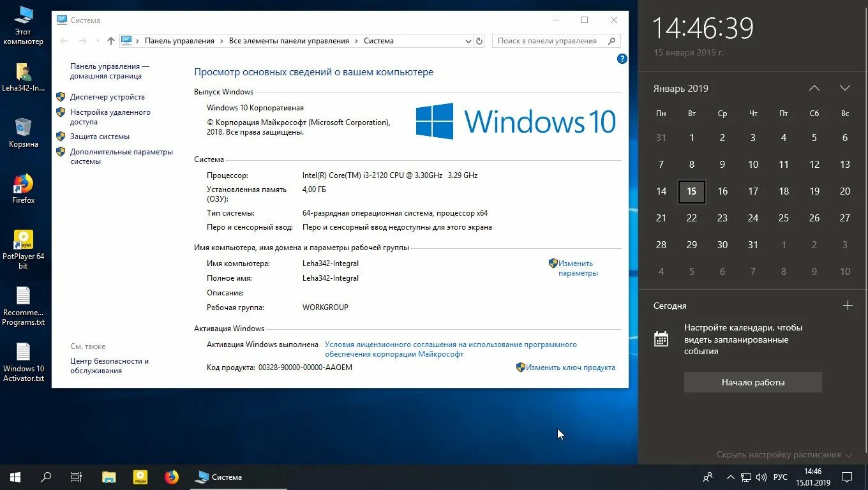Viewport: 868px width, 490px height.
Task: Open Task View on the taskbar
Action: click(x=77, y=477)
